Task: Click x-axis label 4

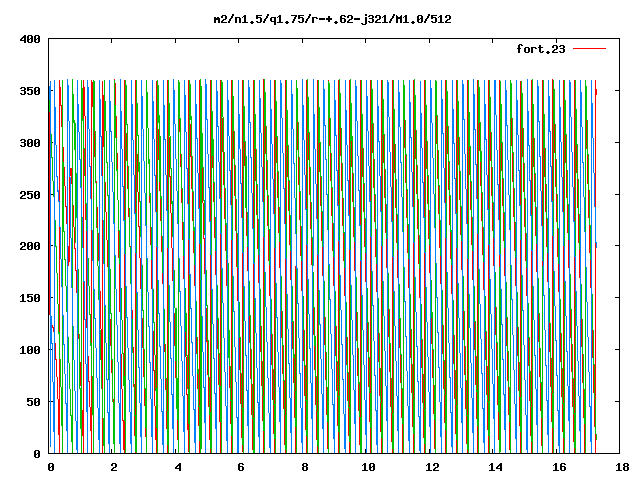Action: [x=178, y=467]
